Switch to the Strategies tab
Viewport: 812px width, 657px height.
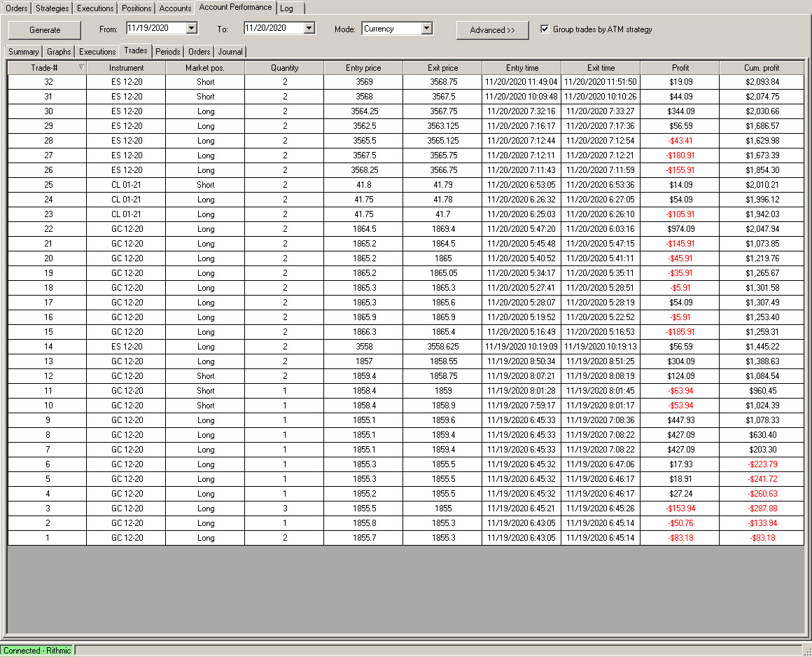coord(52,8)
